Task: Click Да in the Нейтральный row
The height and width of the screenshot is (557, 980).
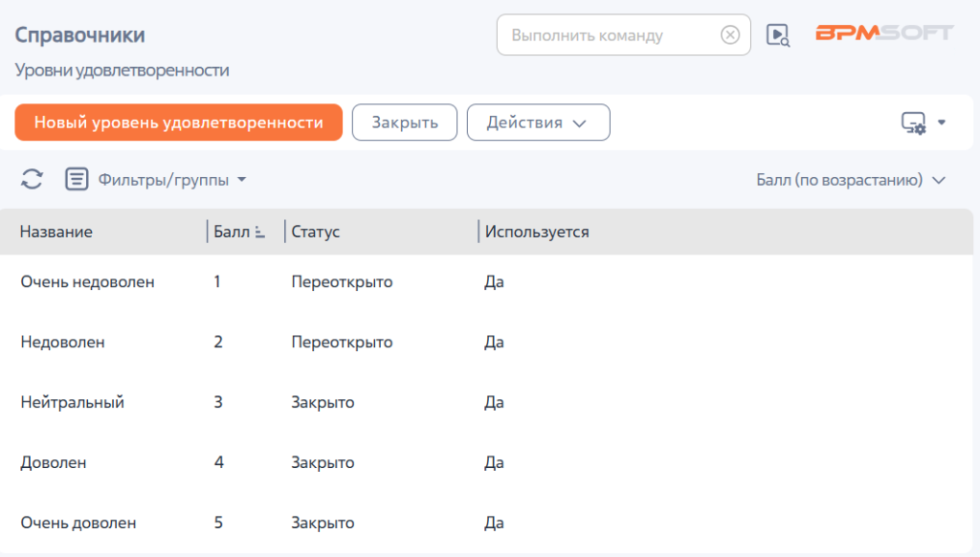Action: point(494,402)
